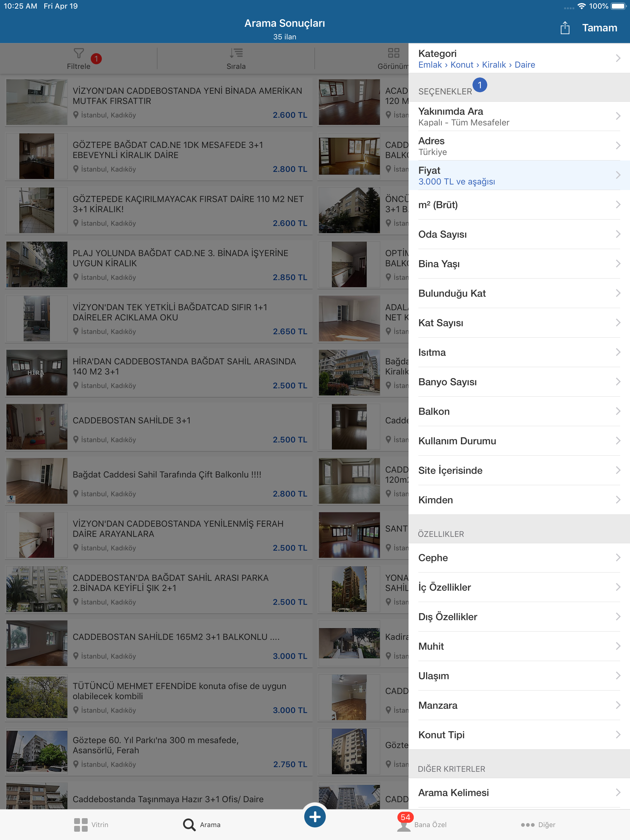Tap the red 54 notification badge
This screenshot has height=840, width=630.
click(405, 818)
